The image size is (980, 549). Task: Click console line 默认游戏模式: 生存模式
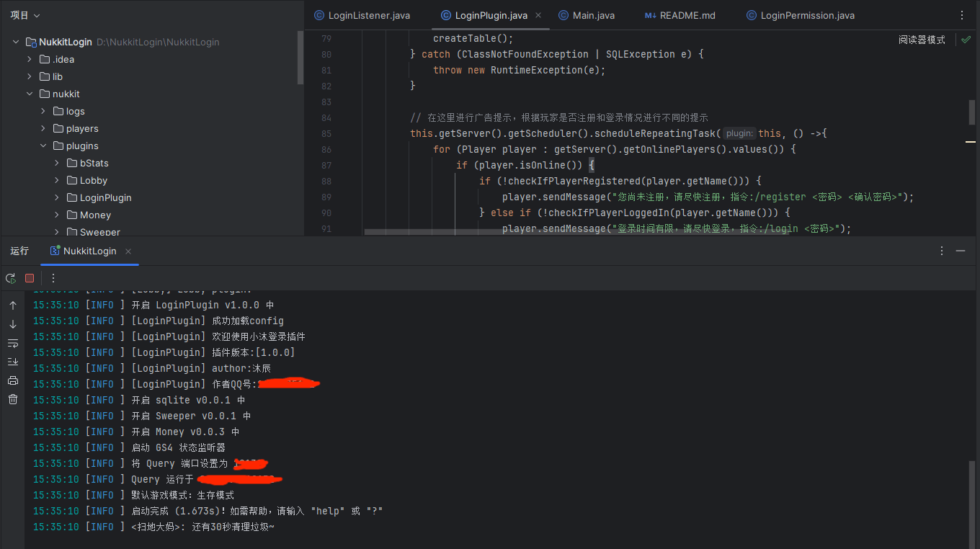[x=133, y=495]
